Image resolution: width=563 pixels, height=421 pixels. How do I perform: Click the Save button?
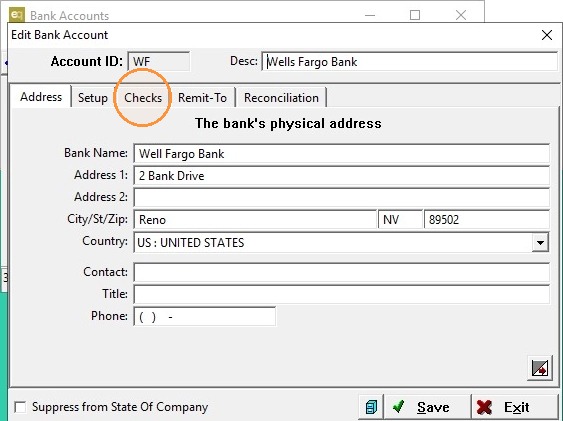click(x=427, y=407)
